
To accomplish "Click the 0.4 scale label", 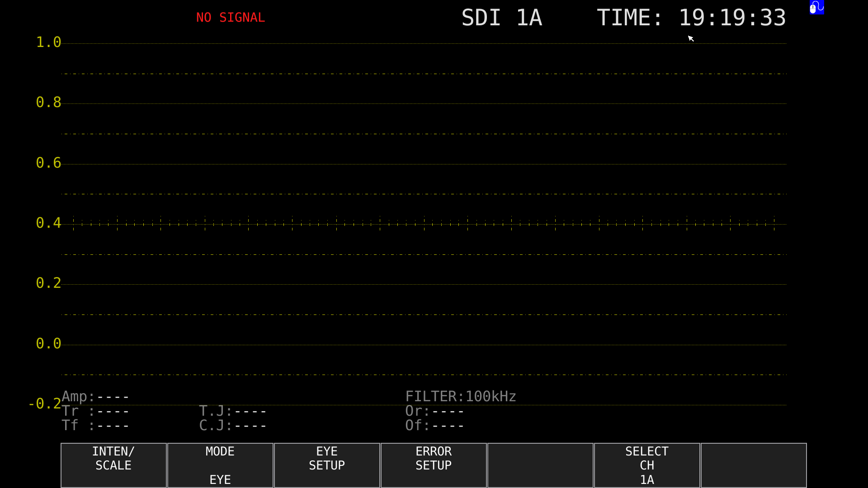I will click(x=48, y=223).
